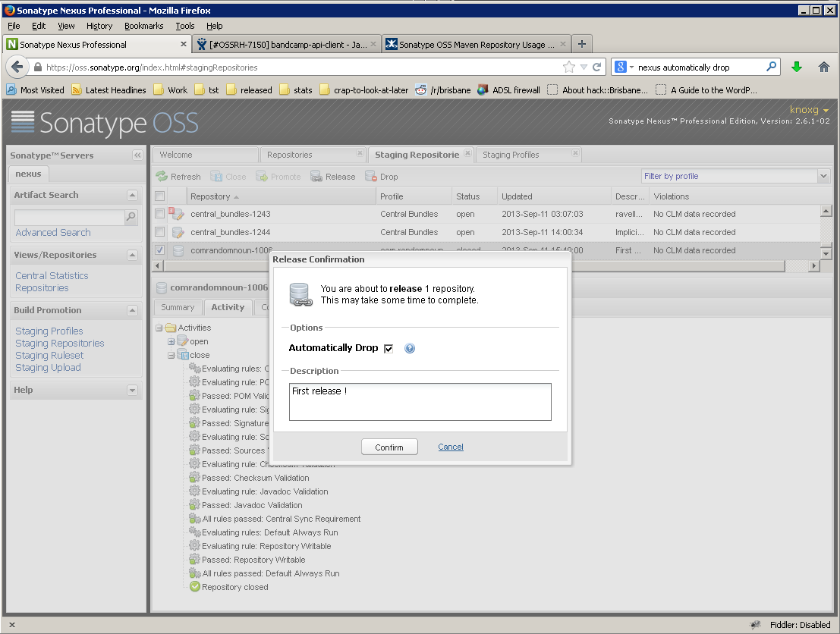The image size is (840, 634).
Task: Click the release Description text area
Action: click(x=420, y=402)
